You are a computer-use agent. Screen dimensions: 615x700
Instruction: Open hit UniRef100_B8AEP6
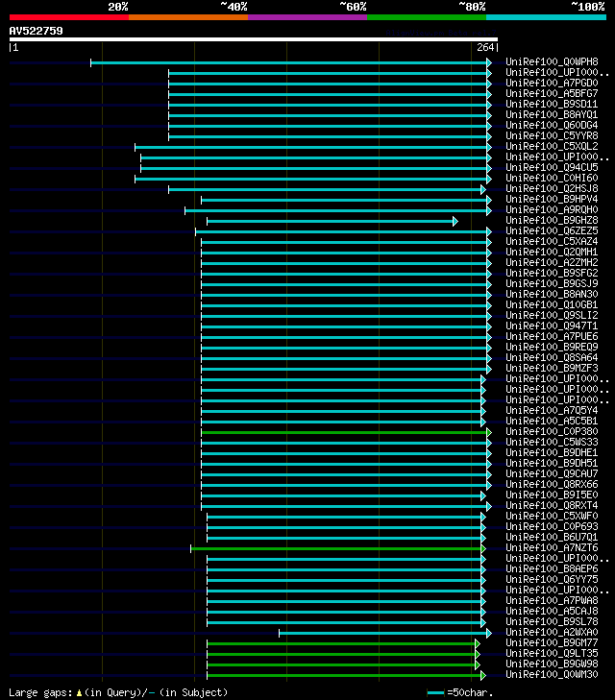pyautogui.click(x=552, y=568)
